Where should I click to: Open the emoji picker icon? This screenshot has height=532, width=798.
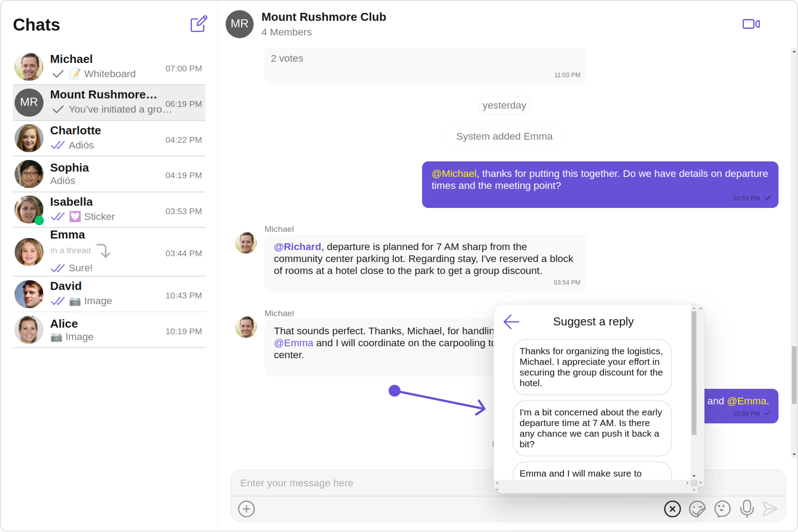pyautogui.click(x=722, y=509)
